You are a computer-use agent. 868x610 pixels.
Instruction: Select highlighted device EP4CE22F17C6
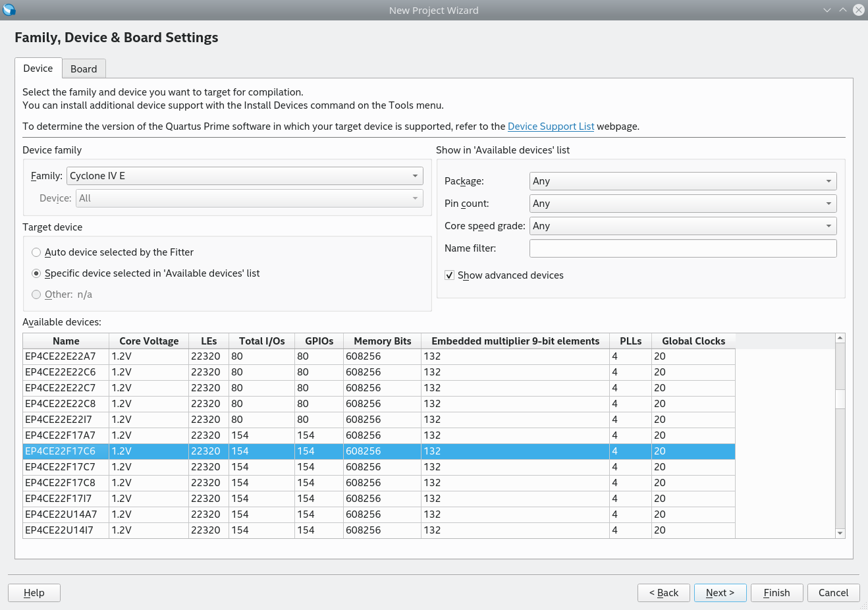click(x=379, y=451)
